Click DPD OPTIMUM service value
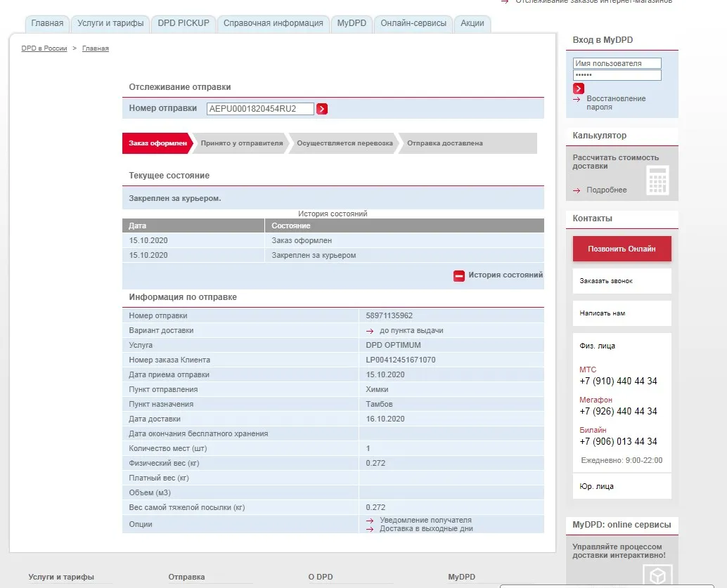This screenshot has height=588, width=727. tap(393, 345)
